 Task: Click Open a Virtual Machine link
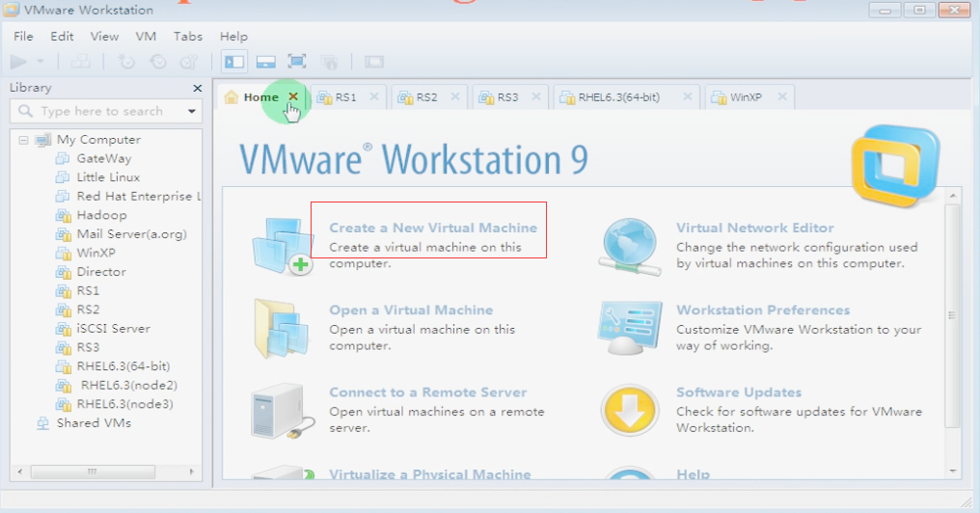(411, 310)
